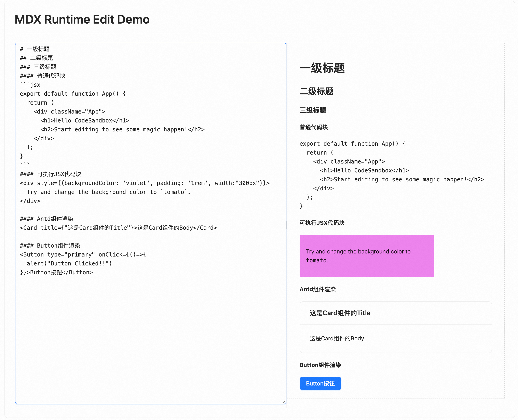Screen dimensions: 518x420
Task: Click the split pane divider handle
Action: [x=287, y=225]
